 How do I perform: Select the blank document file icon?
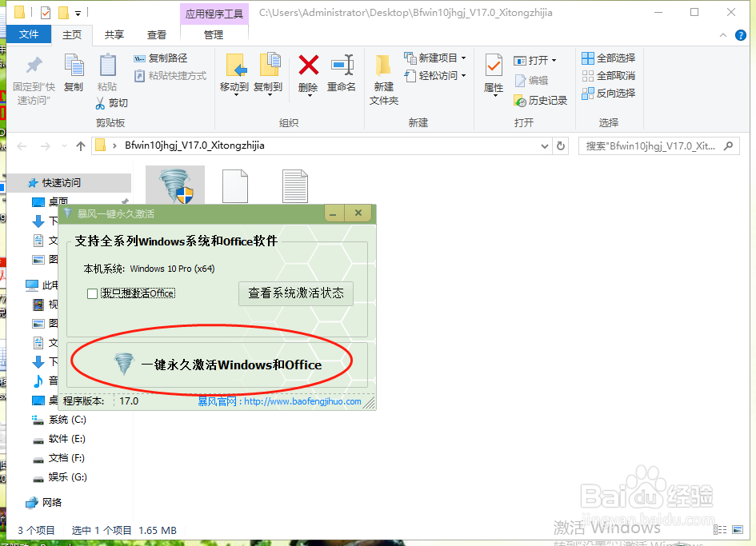click(x=235, y=186)
